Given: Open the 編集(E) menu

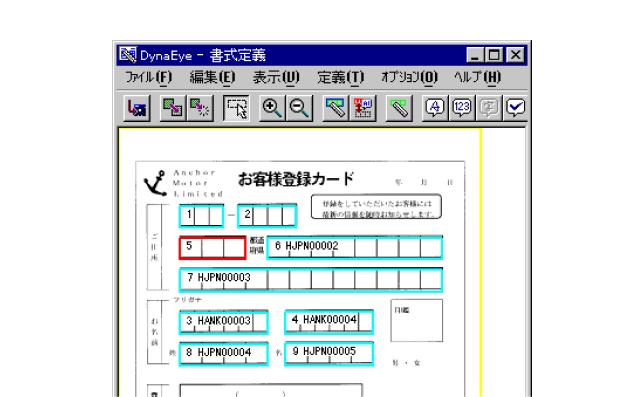Looking at the screenshot, I should [x=212, y=77].
